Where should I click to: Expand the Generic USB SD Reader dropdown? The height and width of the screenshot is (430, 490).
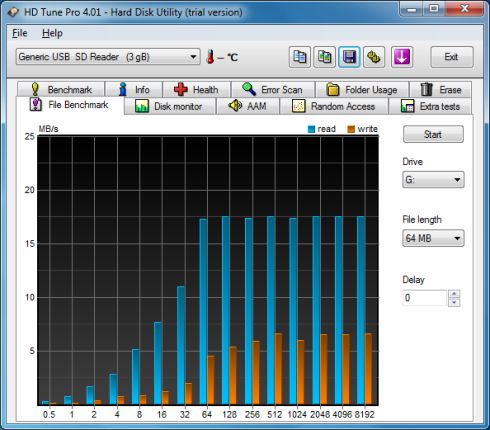pyautogui.click(x=108, y=57)
